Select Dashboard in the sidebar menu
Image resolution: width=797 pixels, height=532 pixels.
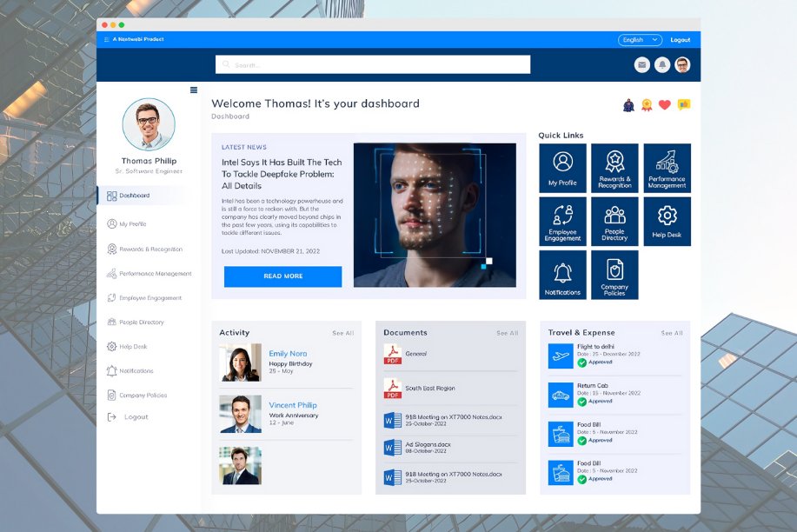tap(134, 196)
